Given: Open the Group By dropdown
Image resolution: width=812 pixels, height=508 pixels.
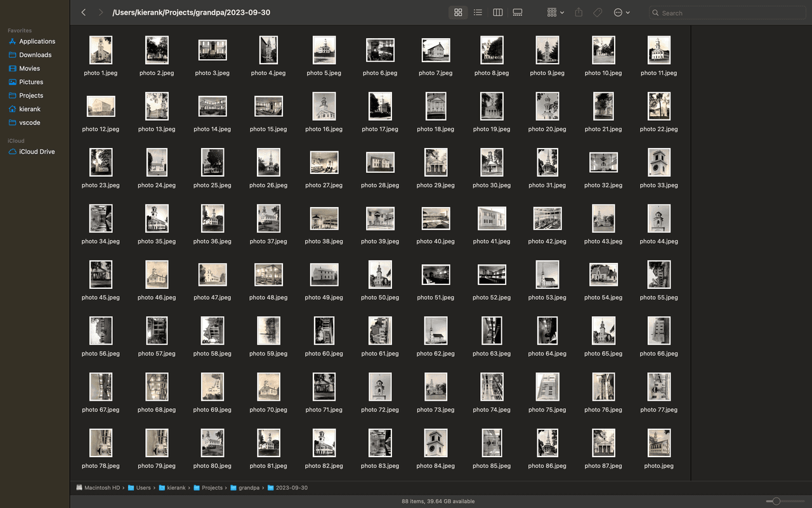Looking at the screenshot, I should (555, 13).
